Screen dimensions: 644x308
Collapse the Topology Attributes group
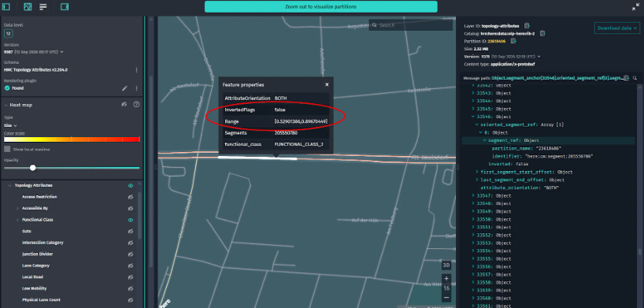9,185
